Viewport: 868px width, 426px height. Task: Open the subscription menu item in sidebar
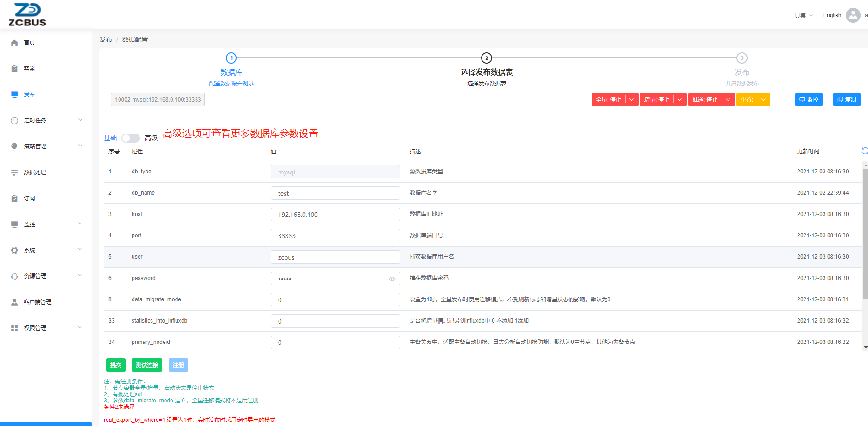click(30, 198)
